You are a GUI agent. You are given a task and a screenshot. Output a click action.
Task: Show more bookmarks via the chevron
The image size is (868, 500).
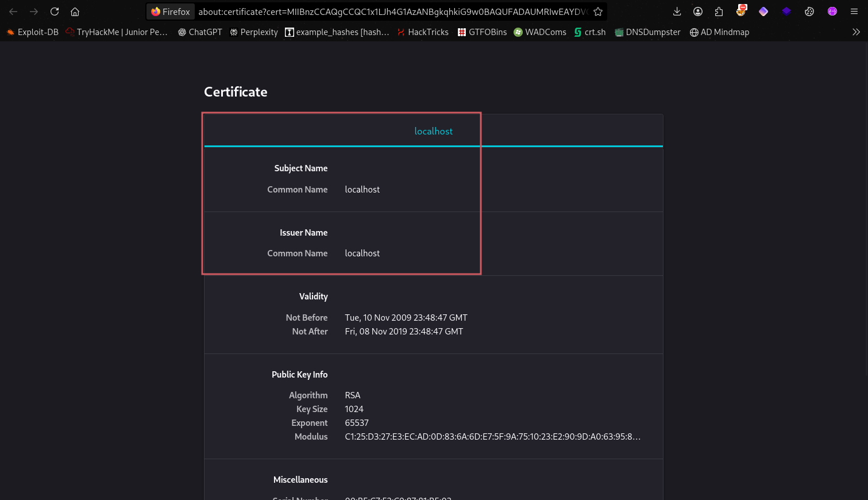click(x=856, y=32)
